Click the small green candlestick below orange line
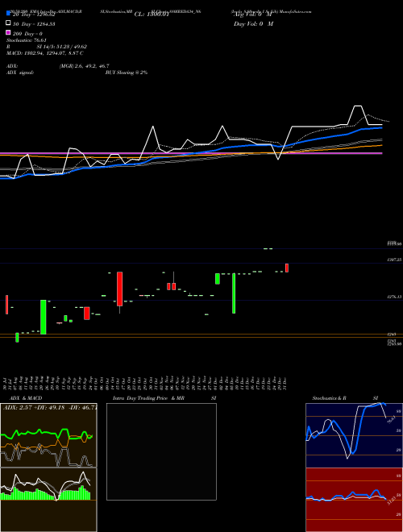Screen dimensions: 403x532 [x=17, y=337]
